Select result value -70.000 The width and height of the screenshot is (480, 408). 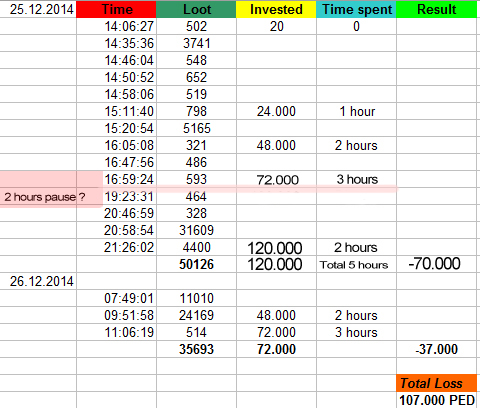point(435,264)
